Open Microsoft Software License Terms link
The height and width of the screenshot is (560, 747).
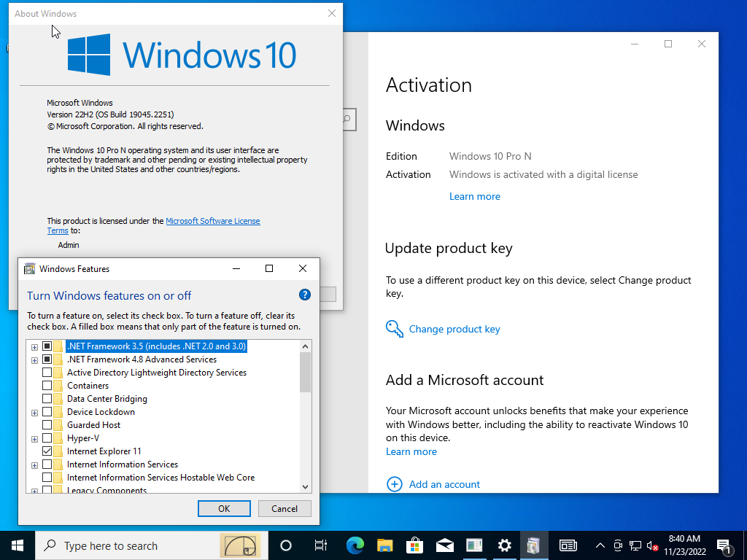[x=212, y=221]
